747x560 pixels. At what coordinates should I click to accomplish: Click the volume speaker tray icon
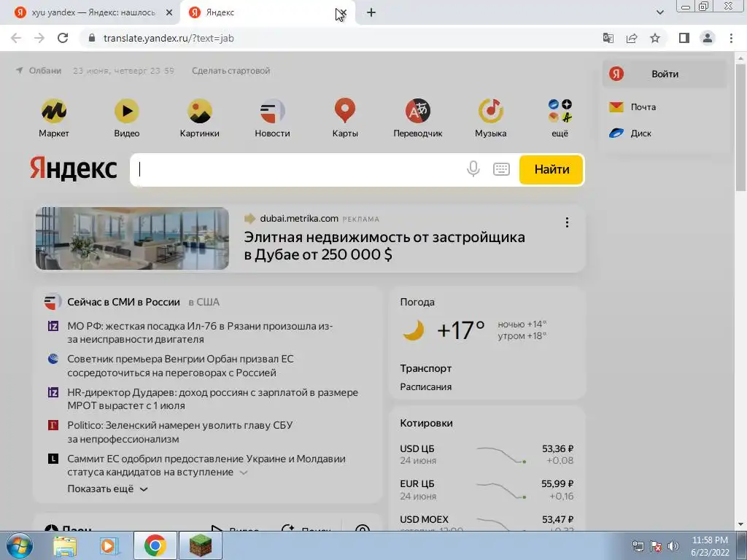click(673, 546)
